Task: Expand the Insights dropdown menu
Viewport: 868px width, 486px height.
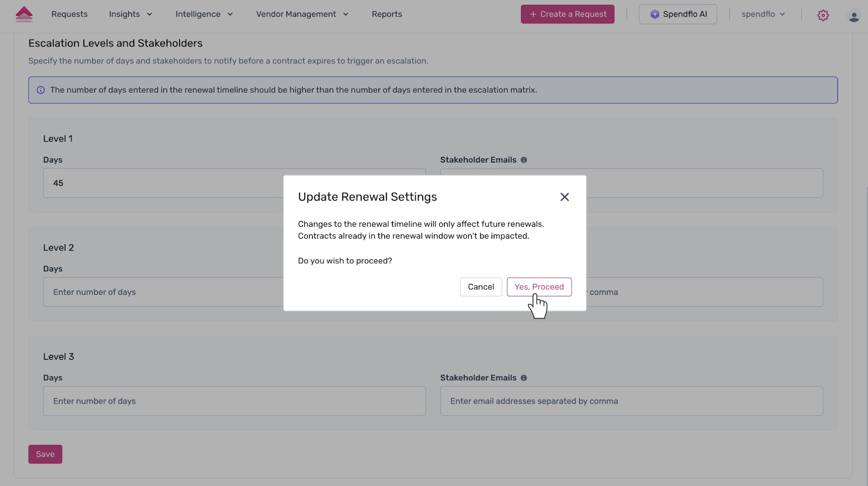Action: pos(131,14)
